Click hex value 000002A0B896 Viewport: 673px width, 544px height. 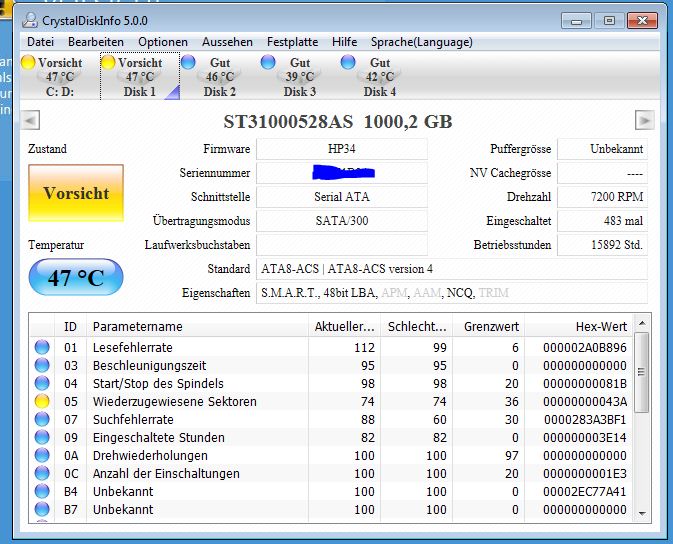[585, 347]
